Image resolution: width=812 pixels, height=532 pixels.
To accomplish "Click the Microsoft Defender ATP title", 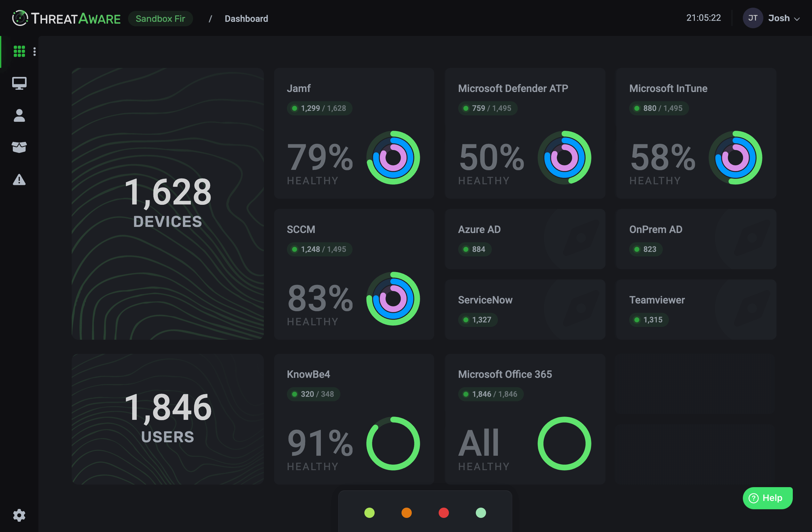I will [x=513, y=88].
